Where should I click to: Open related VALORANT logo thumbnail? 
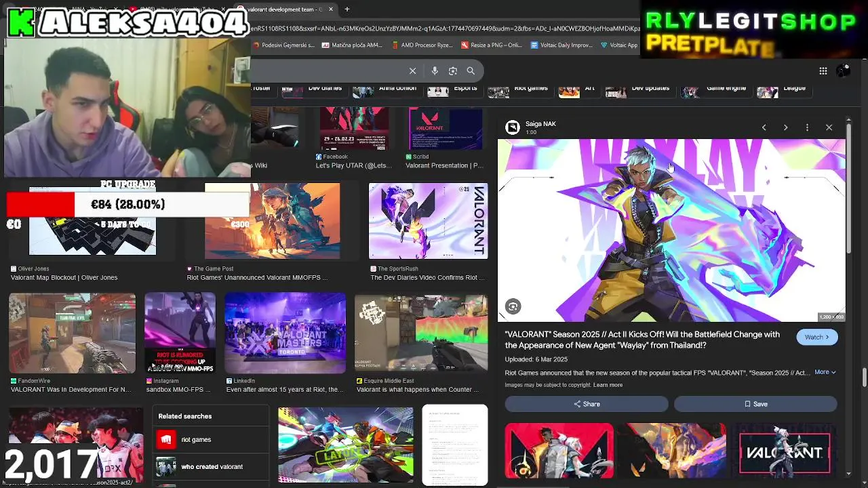[x=784, y=451]
